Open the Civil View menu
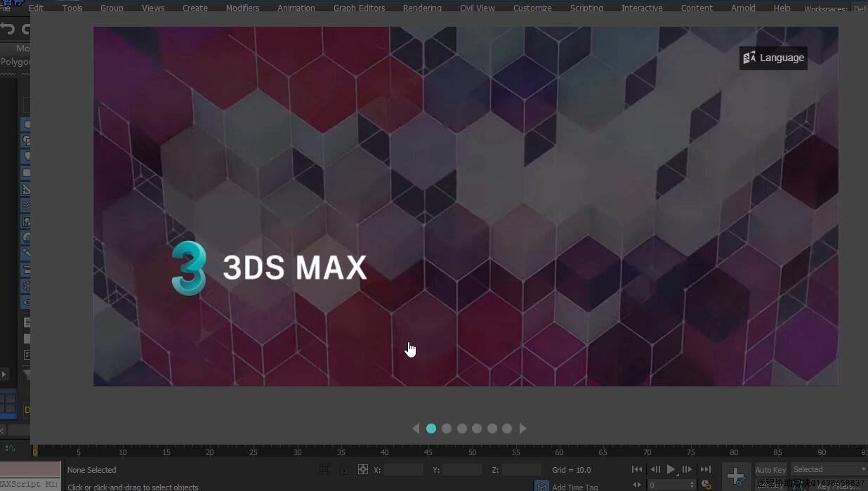Viewport: 868px width, 491px height. (478, 8)
